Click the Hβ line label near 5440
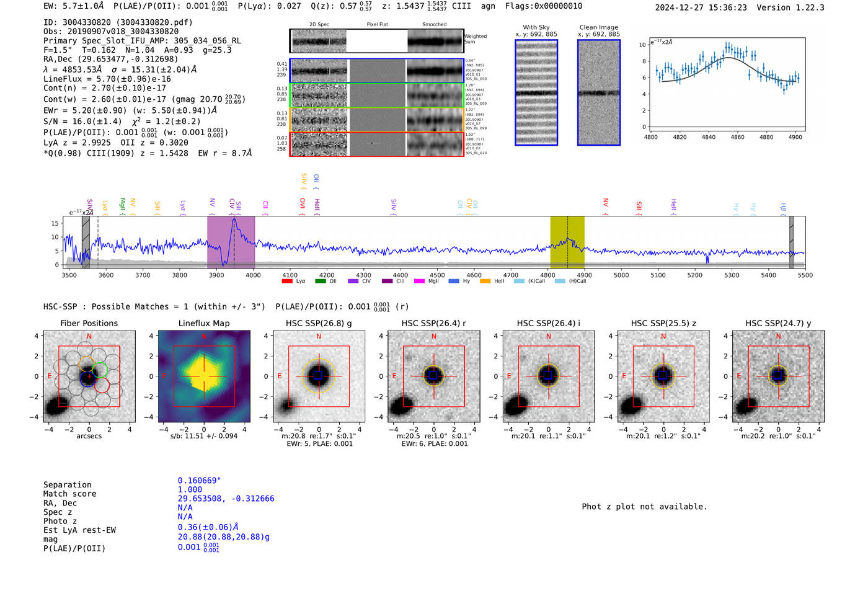This screenshot has height=591, width=868. coord(783,208)
